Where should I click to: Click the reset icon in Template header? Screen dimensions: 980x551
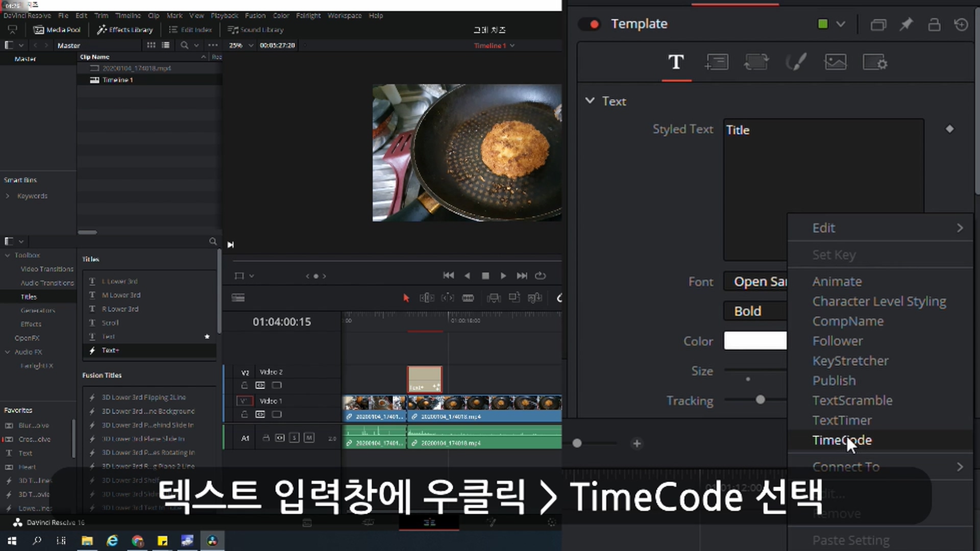click(x=961, y=24)
